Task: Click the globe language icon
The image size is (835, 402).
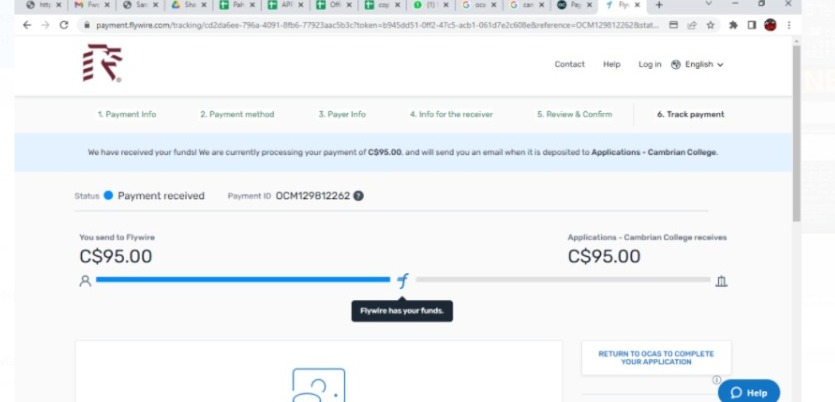Action: [676, 64]
